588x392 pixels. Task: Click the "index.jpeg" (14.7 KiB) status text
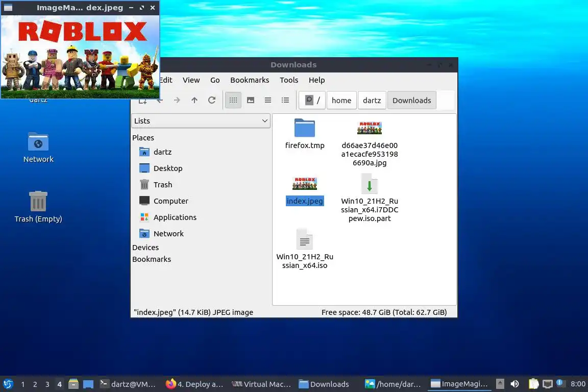(x=193, y=312)
